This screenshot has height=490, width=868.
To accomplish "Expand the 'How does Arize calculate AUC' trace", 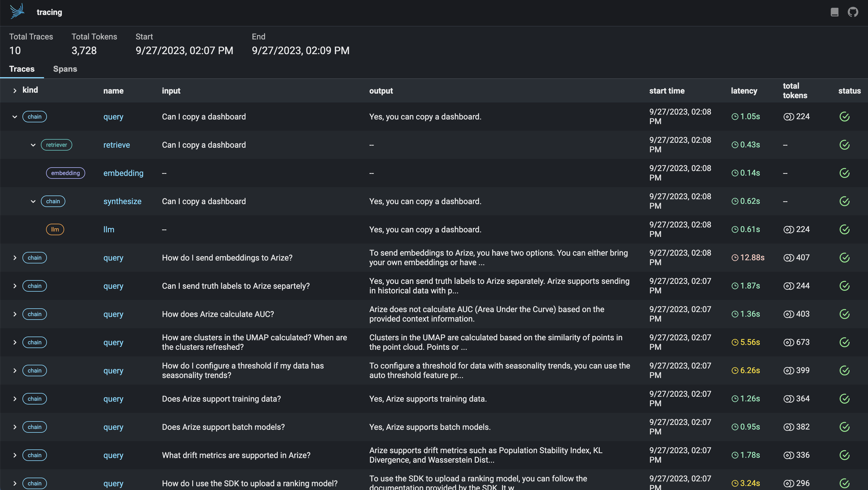I will pyautogui.click(x=15, y=314).
